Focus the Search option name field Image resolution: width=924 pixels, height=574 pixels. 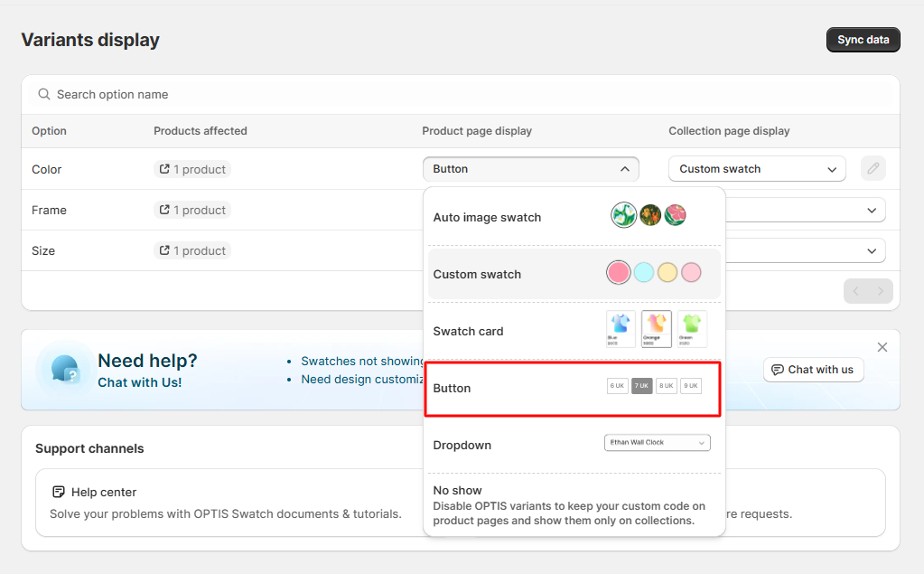click(461, 94)
